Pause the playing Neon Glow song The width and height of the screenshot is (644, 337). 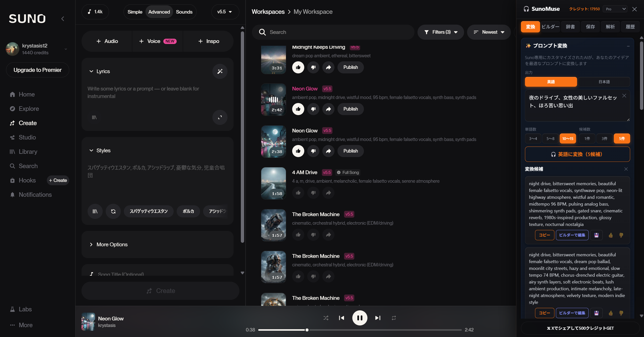360,318
